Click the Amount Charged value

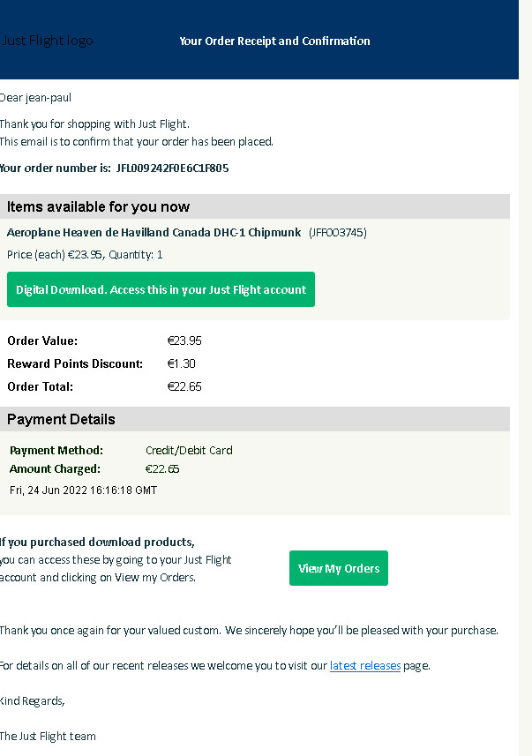(162, 468)
